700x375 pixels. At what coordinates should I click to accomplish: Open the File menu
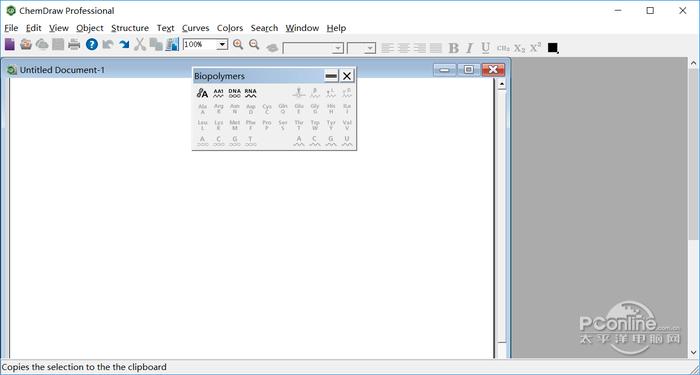click(11, 28)
